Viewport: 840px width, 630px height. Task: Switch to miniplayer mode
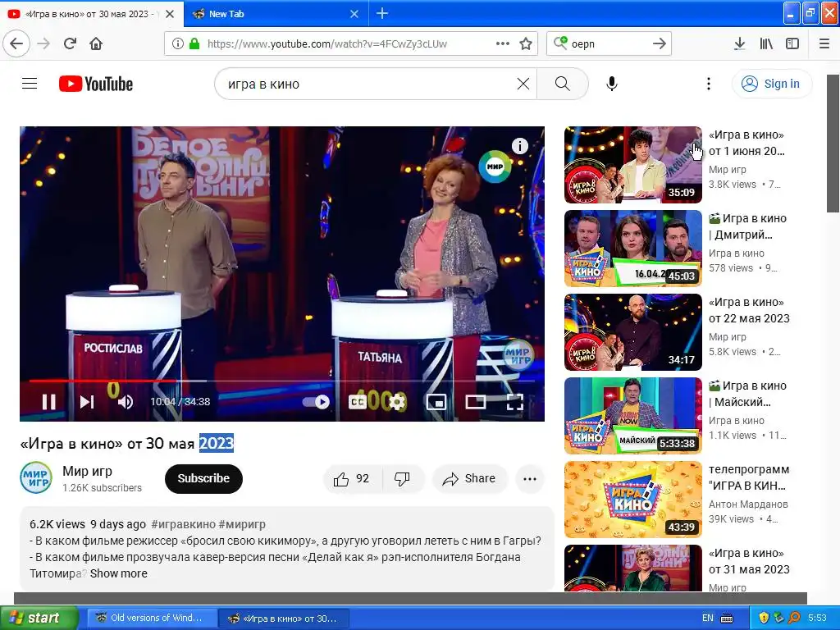click(x=436, y=402)
